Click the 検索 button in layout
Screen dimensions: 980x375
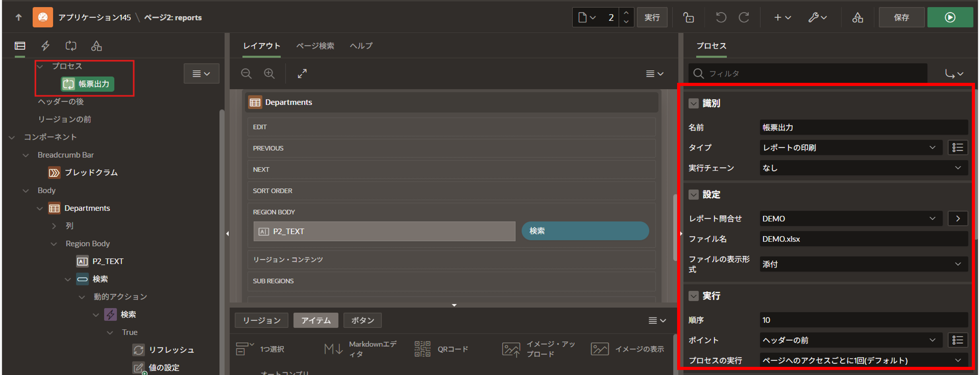pyautogui.click(x=585, y=231)
